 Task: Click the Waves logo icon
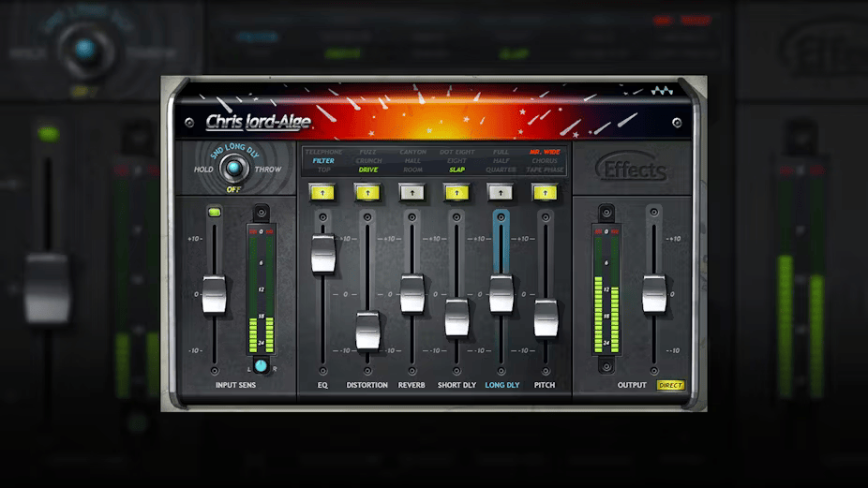(662, 90)
